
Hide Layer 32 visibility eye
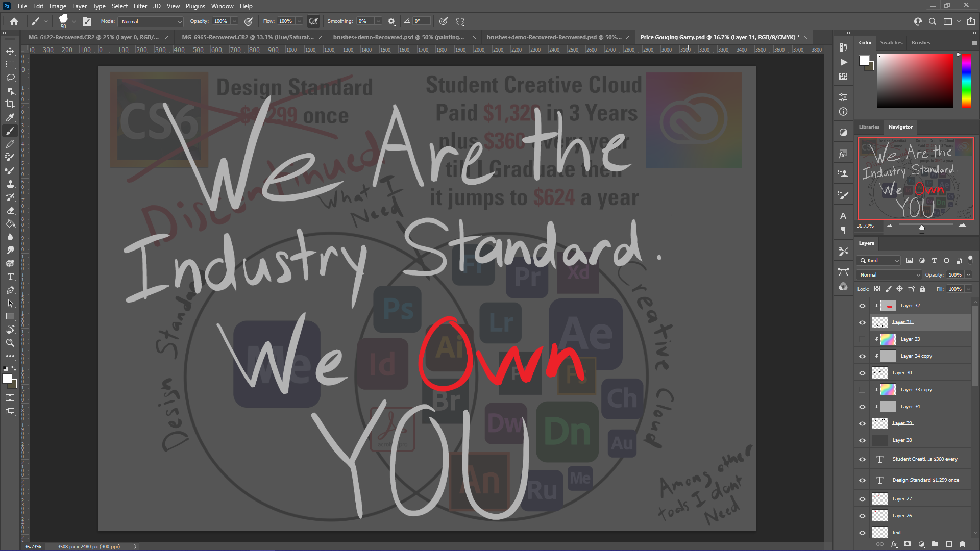[x=862, y=306]
